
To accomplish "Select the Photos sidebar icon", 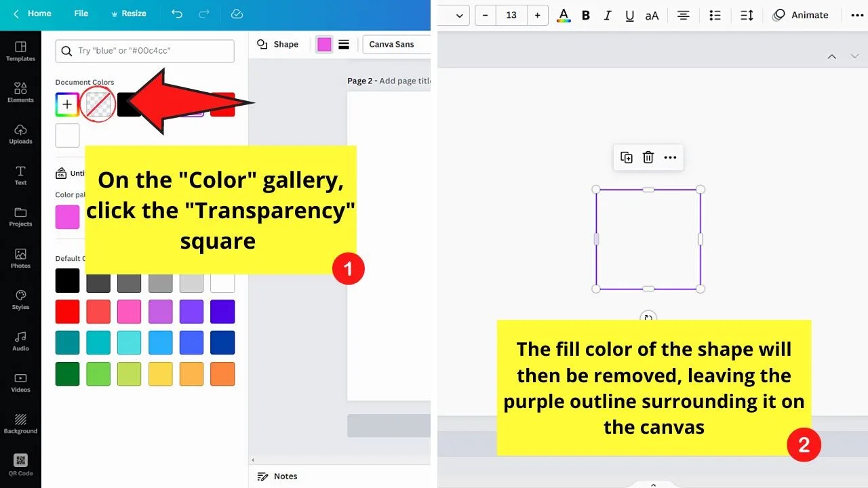I will coord(20,259).
